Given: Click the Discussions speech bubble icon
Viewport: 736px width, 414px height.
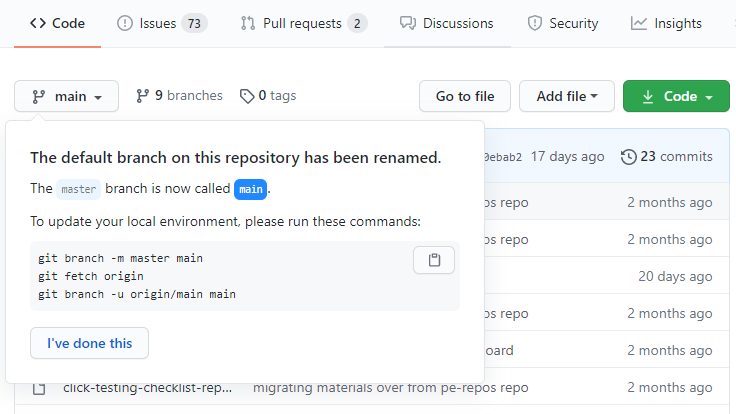Looking at the screenshot, I should (x=408, y=23).
